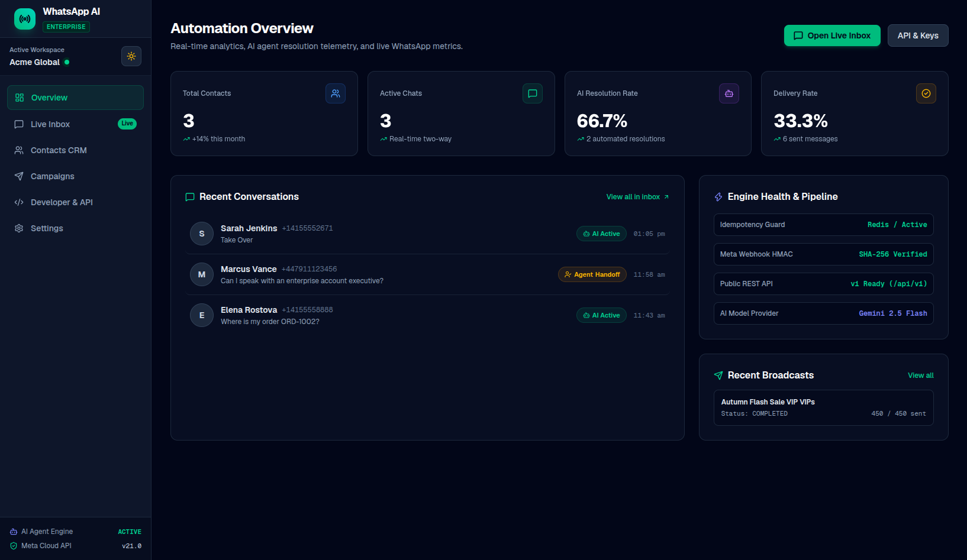Click the Meta Cloud API shield icon
The height and width of the screenshot is (560, 967).
pos(14,546)
